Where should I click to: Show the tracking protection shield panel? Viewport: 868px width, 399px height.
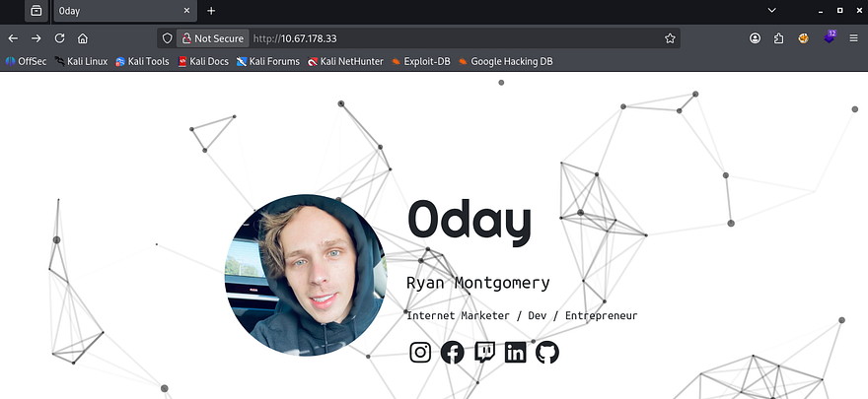[167, 38]
